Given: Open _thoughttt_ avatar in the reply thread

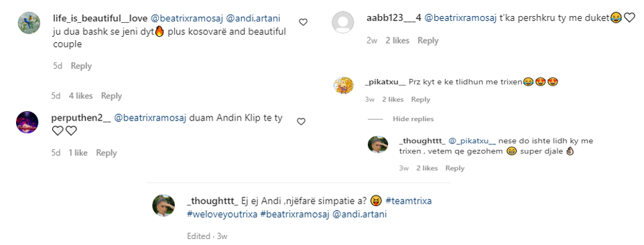Looking at the screenshot, I should click(378, 145).
